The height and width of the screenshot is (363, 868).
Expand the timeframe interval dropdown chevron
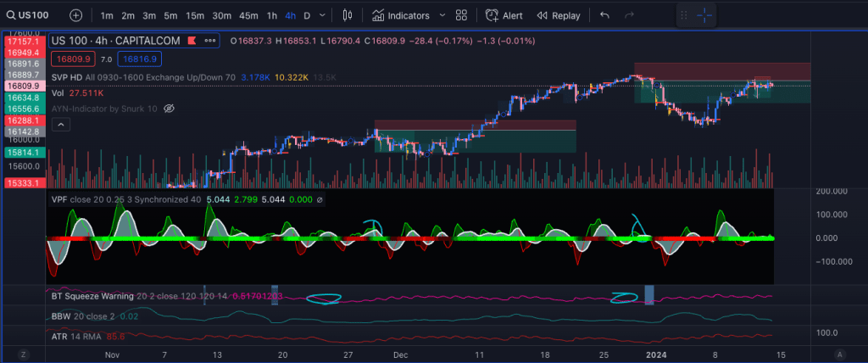(x=324, y=15)
